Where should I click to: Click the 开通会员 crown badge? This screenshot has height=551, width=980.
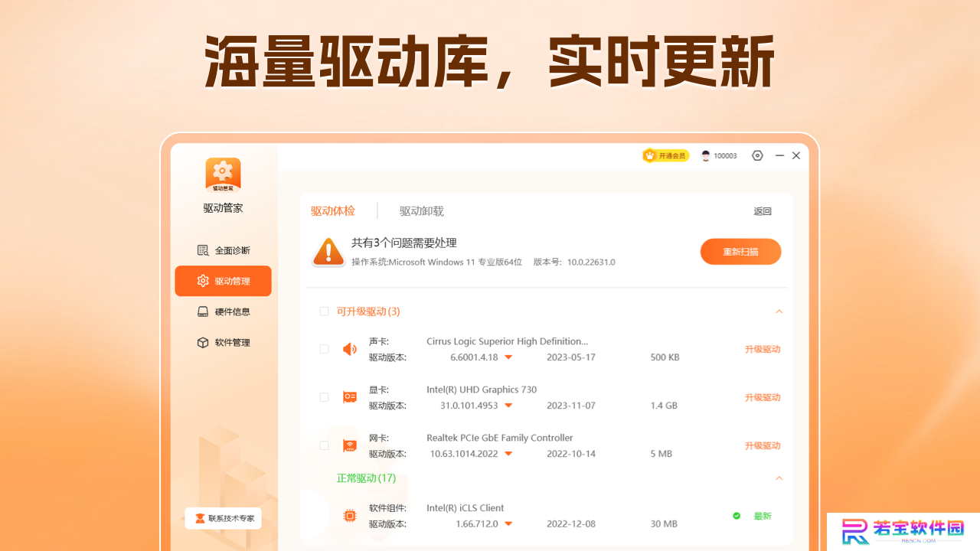pos(665,155)
